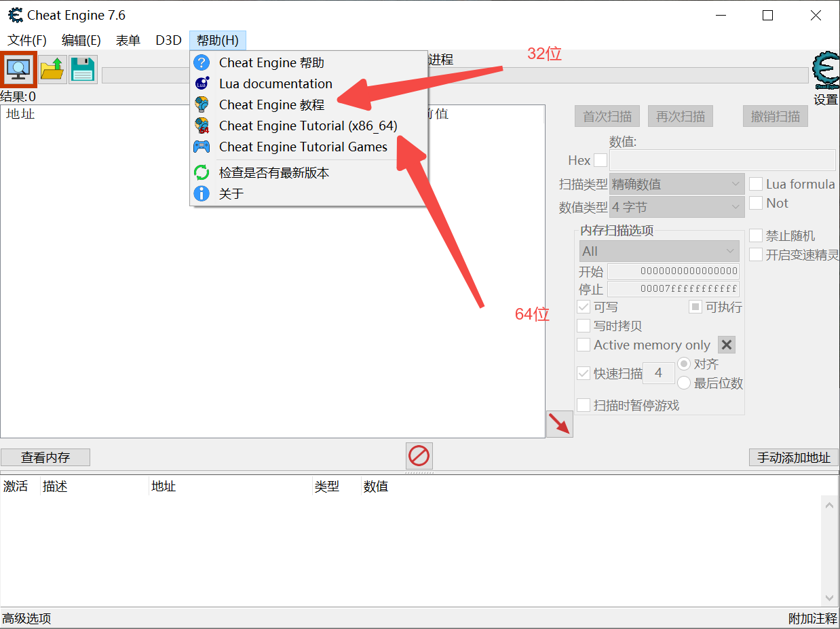Enable 写时拷贝 checkbox
The height and width of the screenshot is (629, 840).
[584, 326]
